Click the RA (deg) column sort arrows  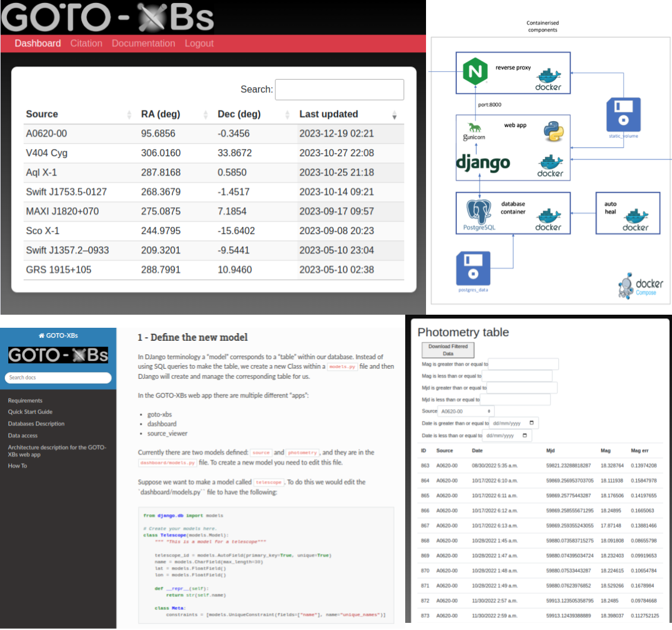(206, 115)
